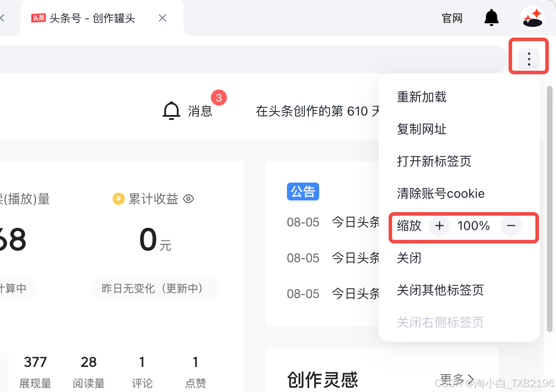This screenshot has width=556, height=392.
Task: Toggle the 累计收益 eye visibility icon
Action: click(x=188, y=199)
